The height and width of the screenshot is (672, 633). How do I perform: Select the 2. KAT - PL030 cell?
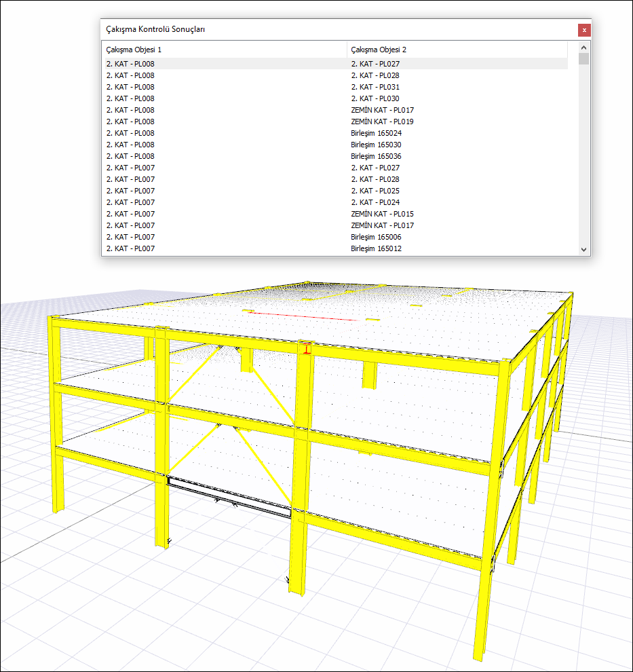coord(375,98)
